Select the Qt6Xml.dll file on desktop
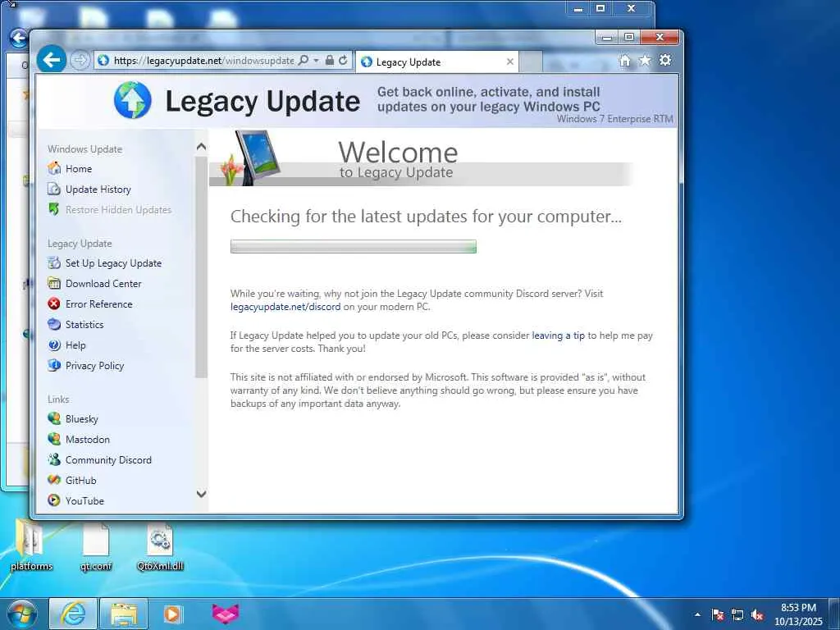The image size is (840, 630). pyautogui.click(x=160, y=546)
